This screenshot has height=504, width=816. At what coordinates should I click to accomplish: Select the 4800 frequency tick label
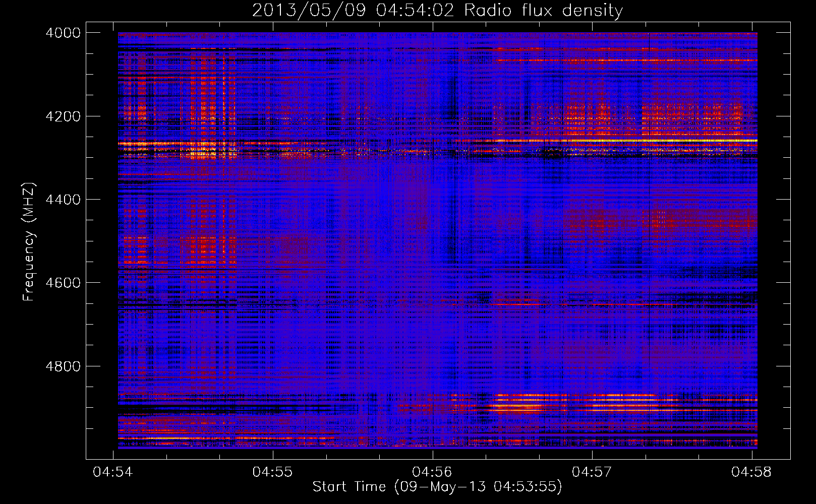[x=63, y=366]
